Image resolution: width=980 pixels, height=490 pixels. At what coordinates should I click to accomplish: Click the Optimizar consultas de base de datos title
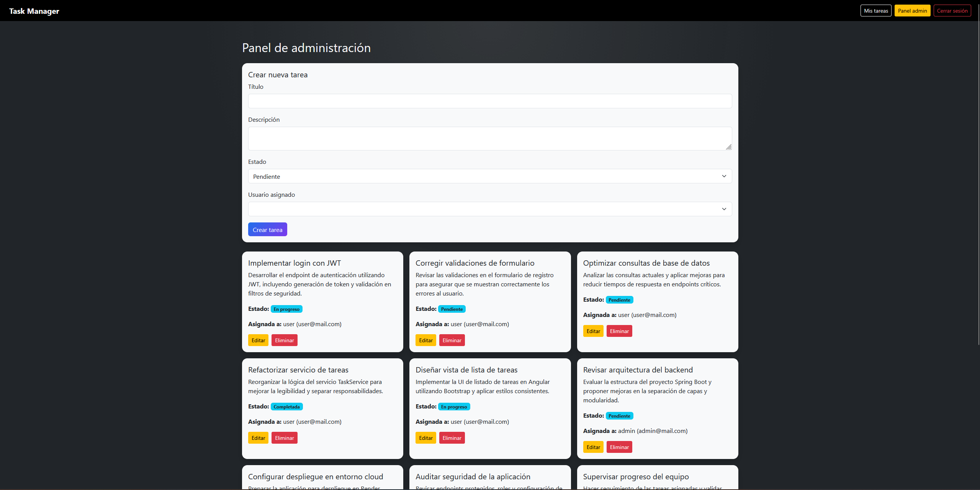(646, 263)
